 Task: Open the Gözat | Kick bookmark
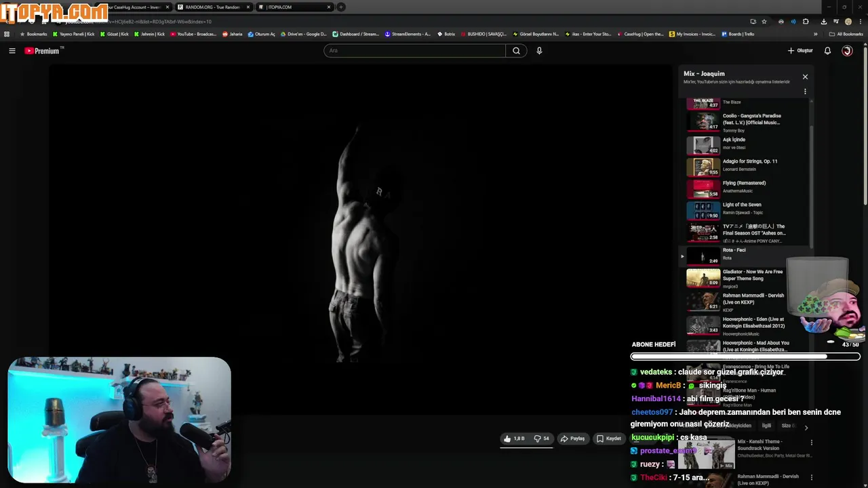click(x=114, y=34)
